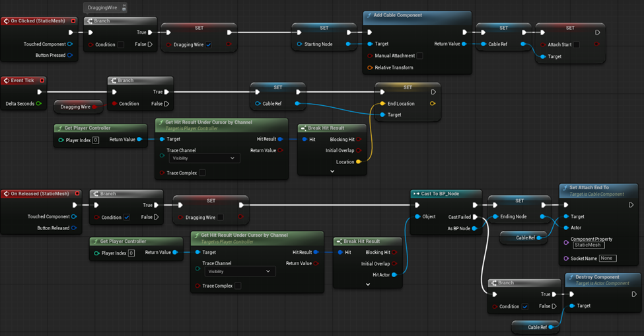
Task: Click the Cast Failed execution pin
Action: click(x=475, y=217)
